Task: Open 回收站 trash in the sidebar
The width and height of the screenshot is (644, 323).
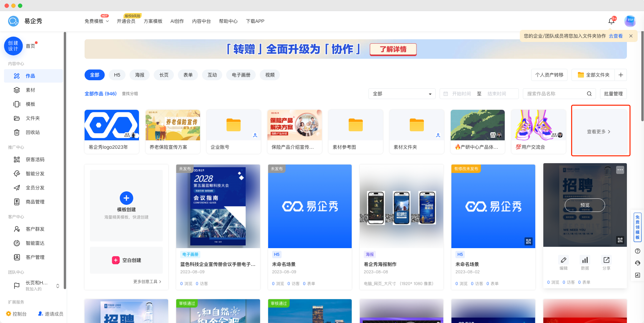Action: pos(34,132)
